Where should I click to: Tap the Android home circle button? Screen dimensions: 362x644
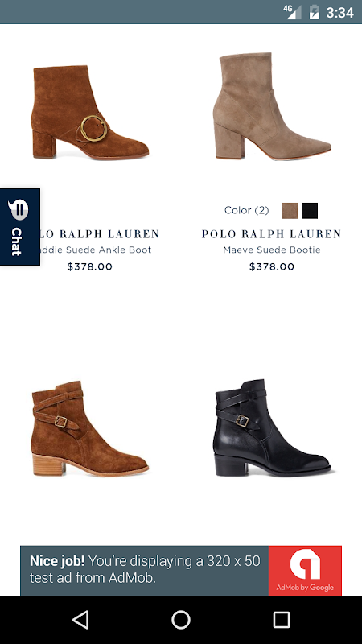click(180, 619)
